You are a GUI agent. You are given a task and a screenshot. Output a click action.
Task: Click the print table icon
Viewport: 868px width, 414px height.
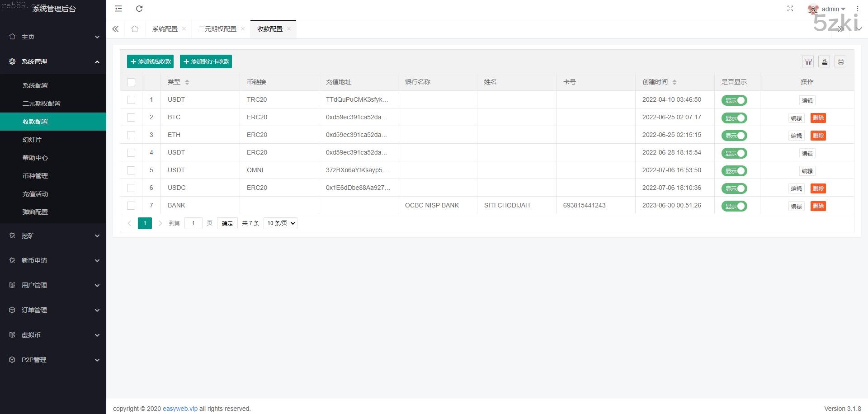[840, 62]
